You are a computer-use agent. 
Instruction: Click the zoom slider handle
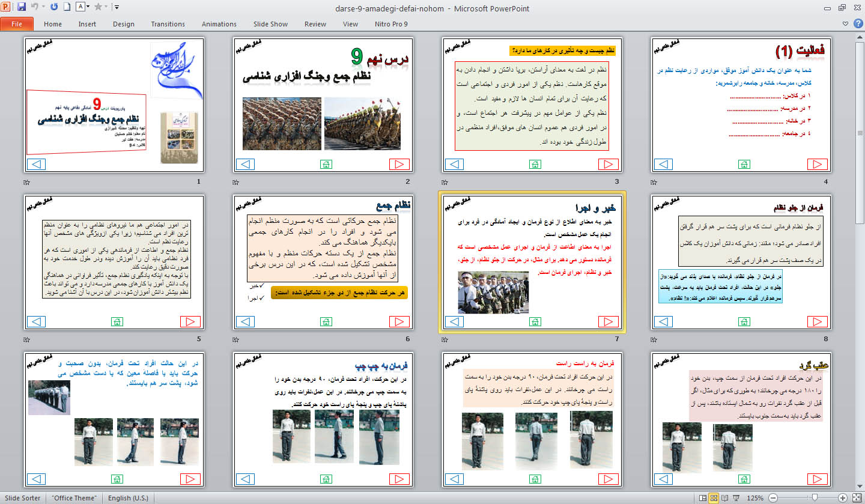click(x=815, y=498)
